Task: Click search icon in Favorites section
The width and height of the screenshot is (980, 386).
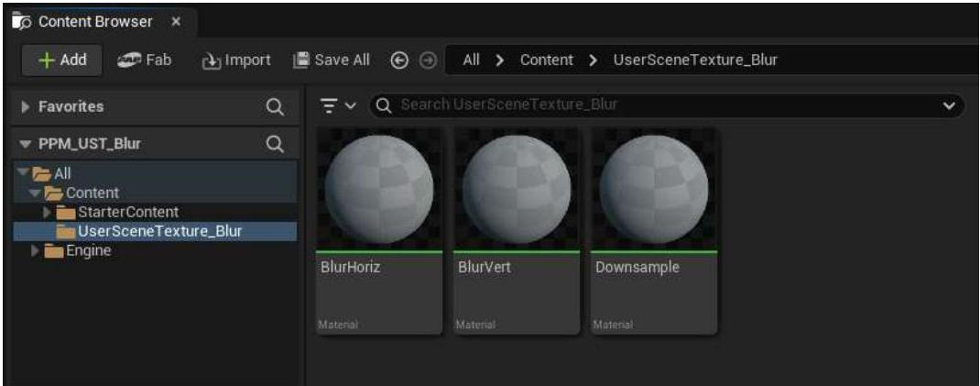Action: click(273, 107)
